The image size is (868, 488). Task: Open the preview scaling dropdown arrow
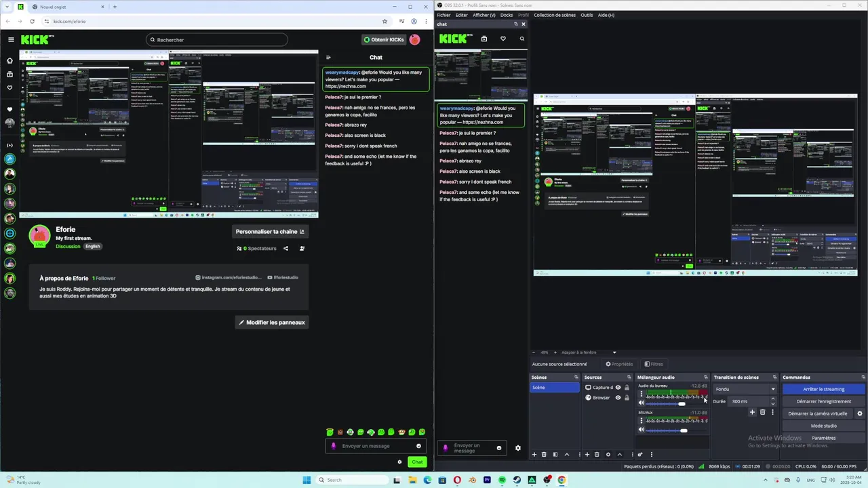tap(614, 352)
